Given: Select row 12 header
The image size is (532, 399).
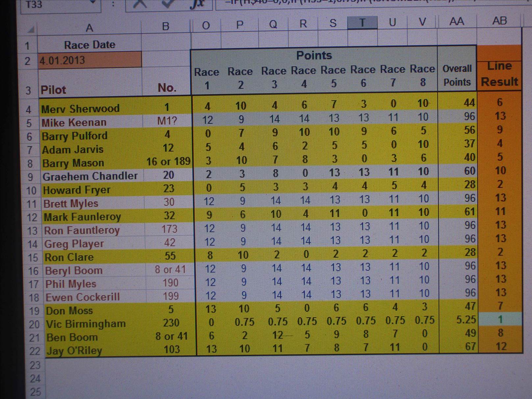Looking at the screenshot, I should click(32, 218).
